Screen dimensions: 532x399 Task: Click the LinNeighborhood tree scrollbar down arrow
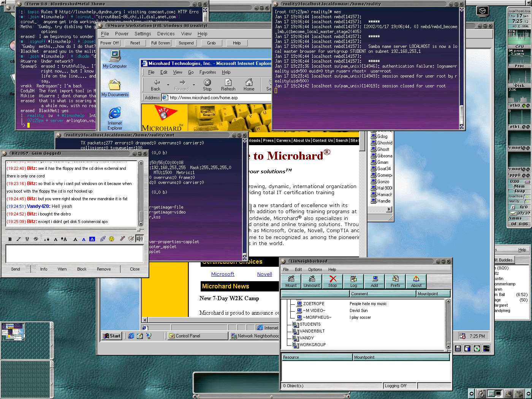(448, 346)
